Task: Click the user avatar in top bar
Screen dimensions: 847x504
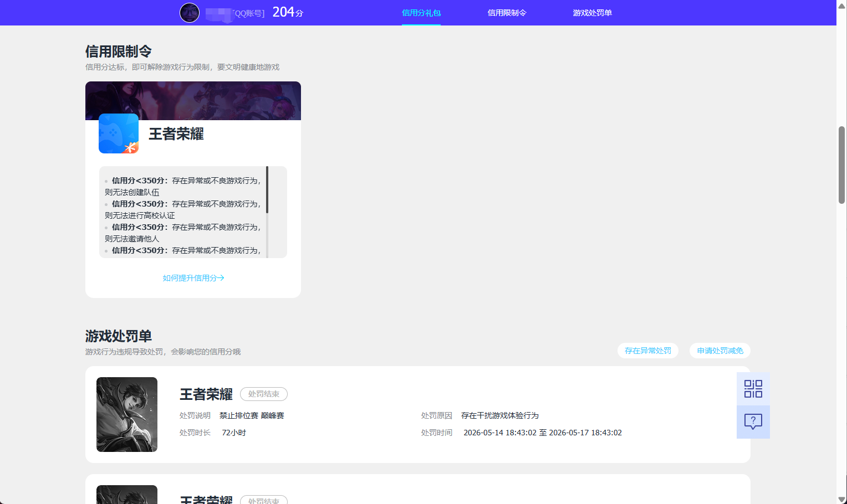Action: point(190,12)
